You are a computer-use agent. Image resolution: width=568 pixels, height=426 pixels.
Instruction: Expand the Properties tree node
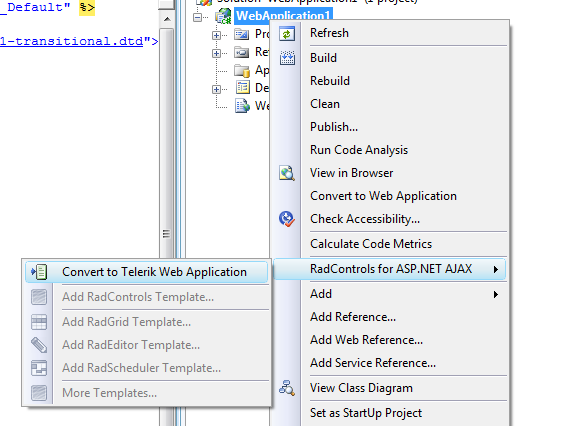pos(216,35)
